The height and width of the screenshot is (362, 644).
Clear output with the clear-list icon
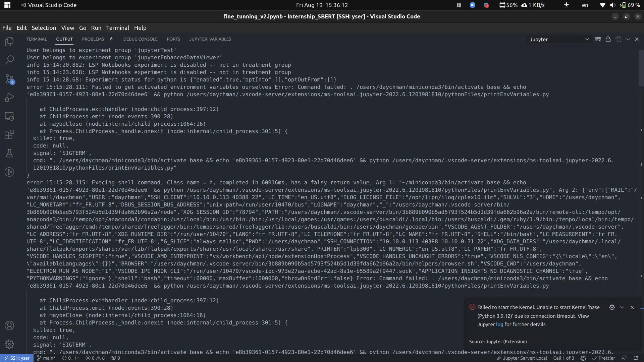click(598, 39)
